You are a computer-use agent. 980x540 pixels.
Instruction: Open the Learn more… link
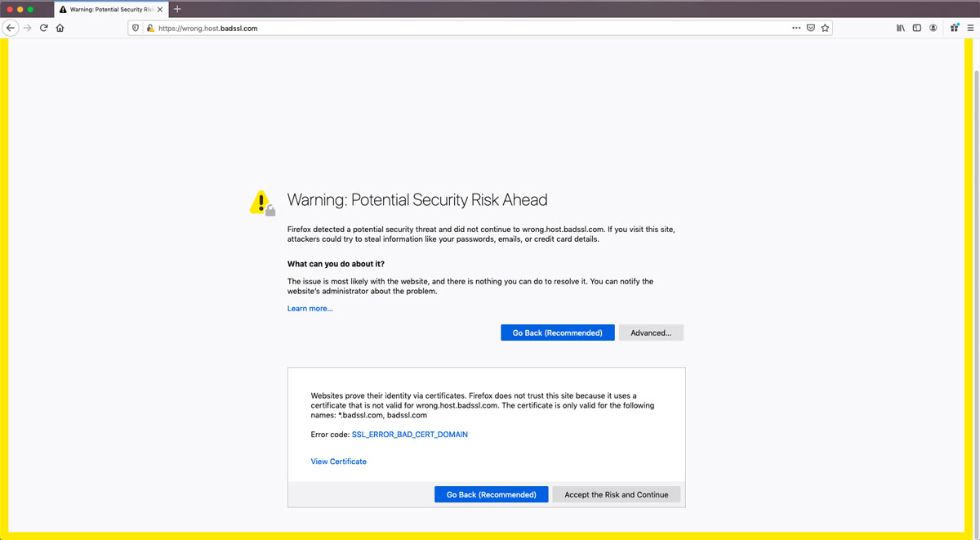(310, 309)
